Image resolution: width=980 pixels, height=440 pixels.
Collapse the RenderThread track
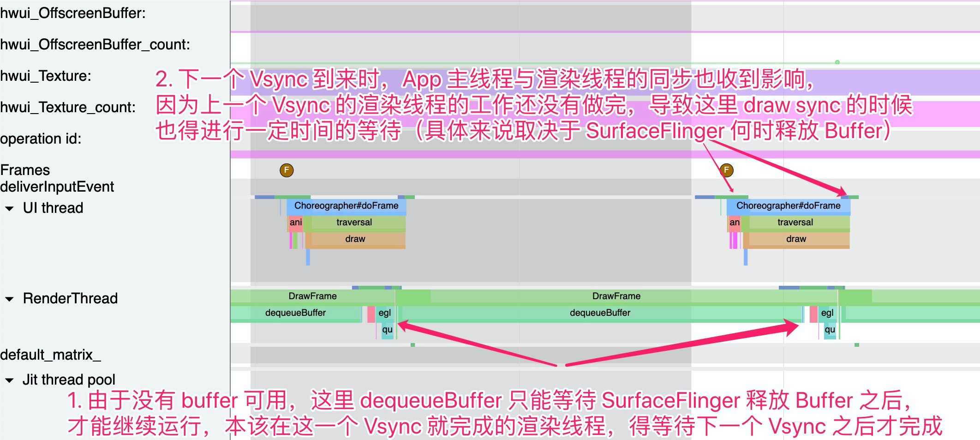pyautogui.click(x=10, y=299)
